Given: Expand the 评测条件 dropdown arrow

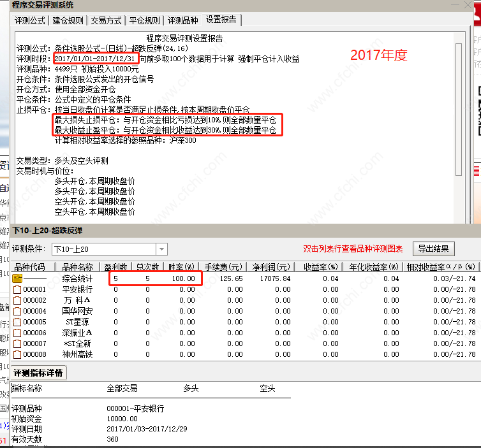Looking at the screenshot, I should (x=161, y=249).
